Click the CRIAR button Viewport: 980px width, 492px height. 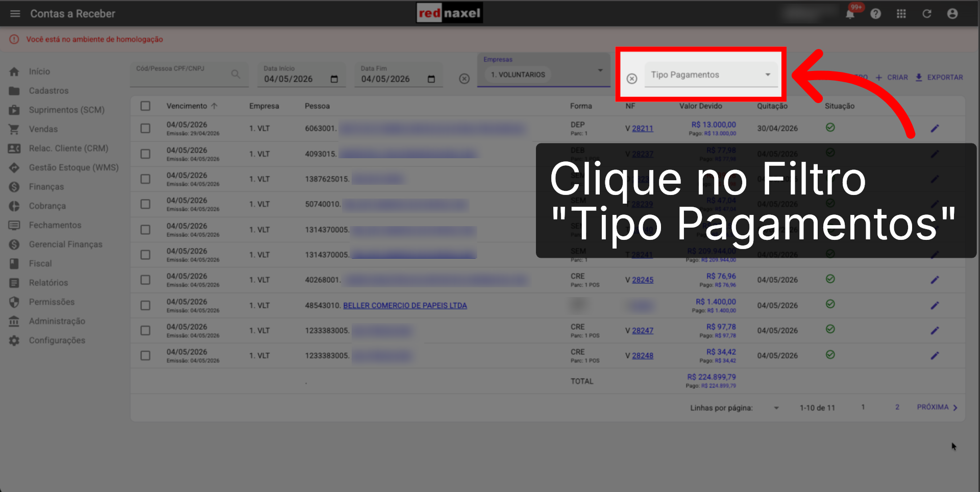point(892,78)
